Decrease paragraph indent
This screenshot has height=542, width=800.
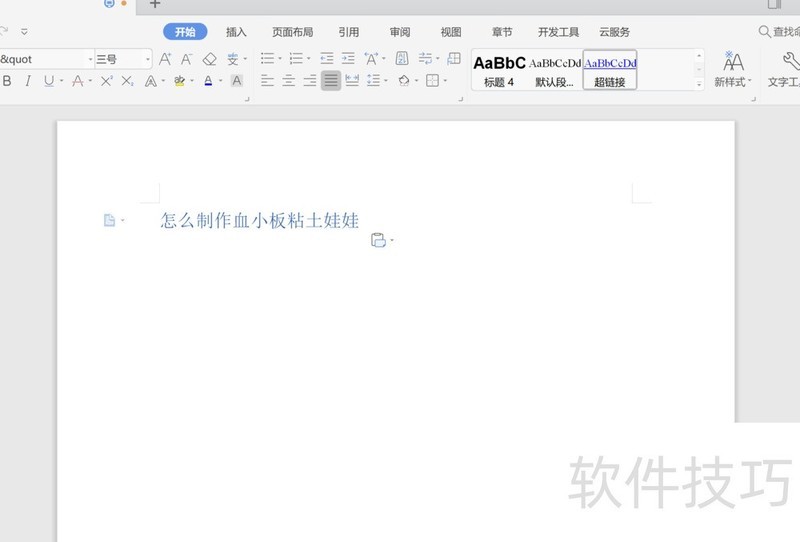tap(327, 58)
